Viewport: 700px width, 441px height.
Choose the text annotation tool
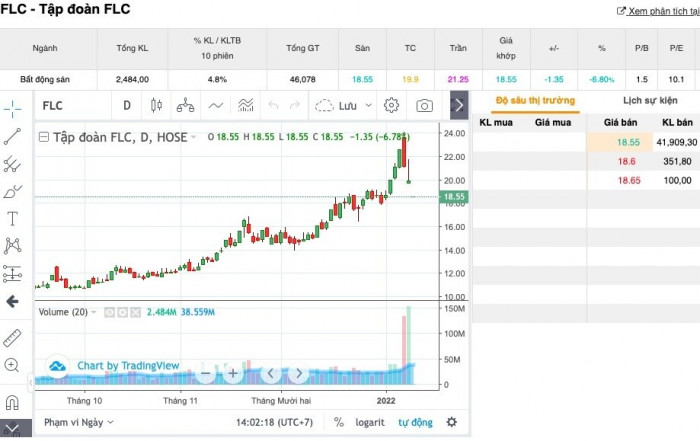(13, 218)
